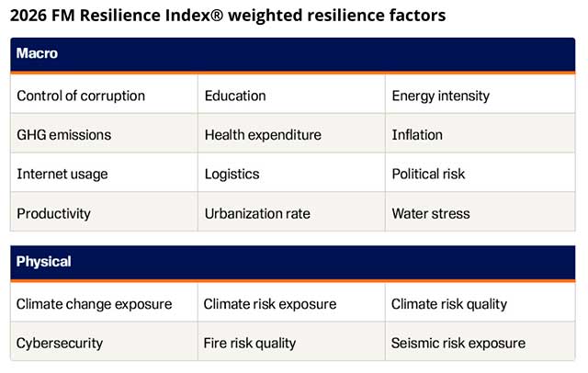Screen dimensions: 588x373
Task: Click Urbanization rate cell
Action: [257, 213]
